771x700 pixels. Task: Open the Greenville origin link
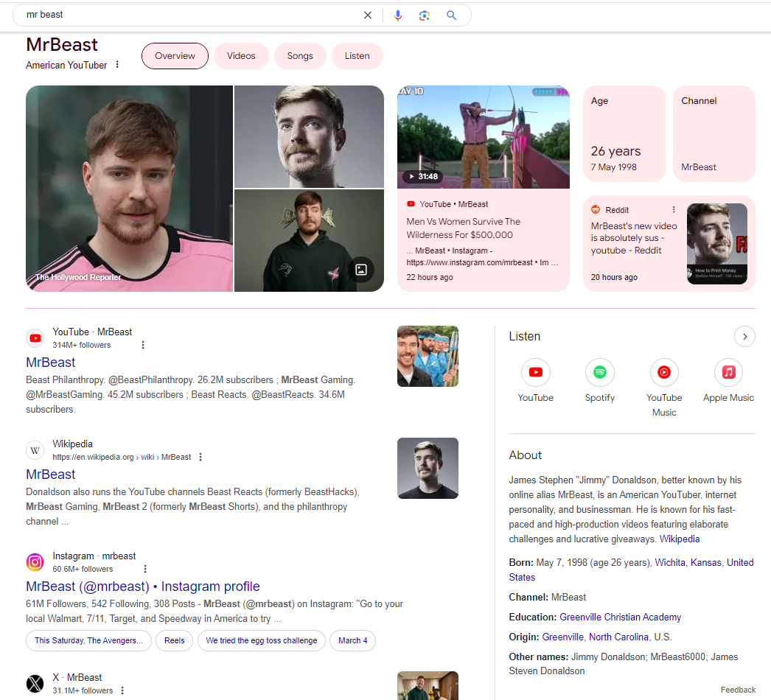(x=562, y=637)
